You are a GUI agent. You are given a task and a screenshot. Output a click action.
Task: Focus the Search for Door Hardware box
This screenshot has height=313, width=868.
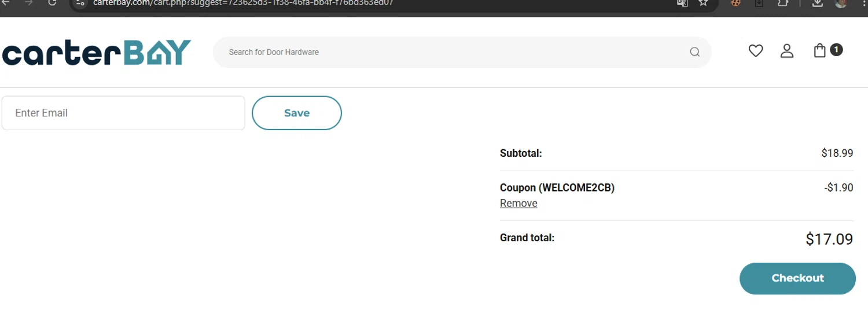pos(462,52)
